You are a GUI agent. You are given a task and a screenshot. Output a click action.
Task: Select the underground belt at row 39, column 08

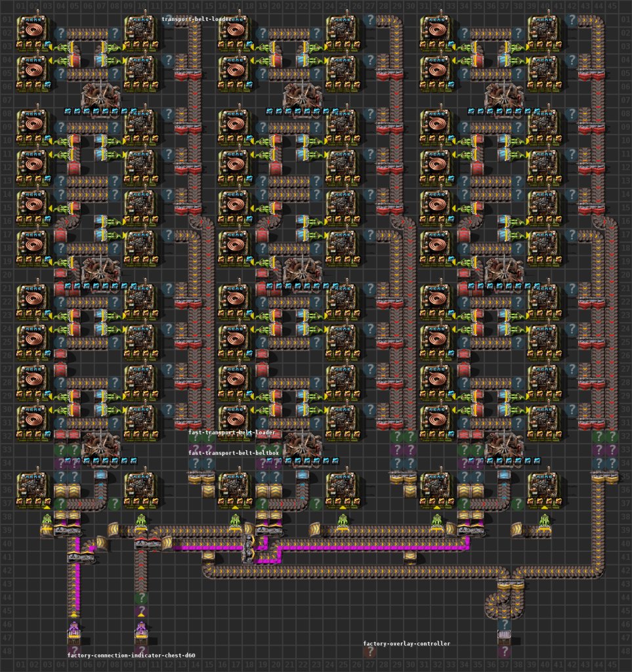click(114, 530)
